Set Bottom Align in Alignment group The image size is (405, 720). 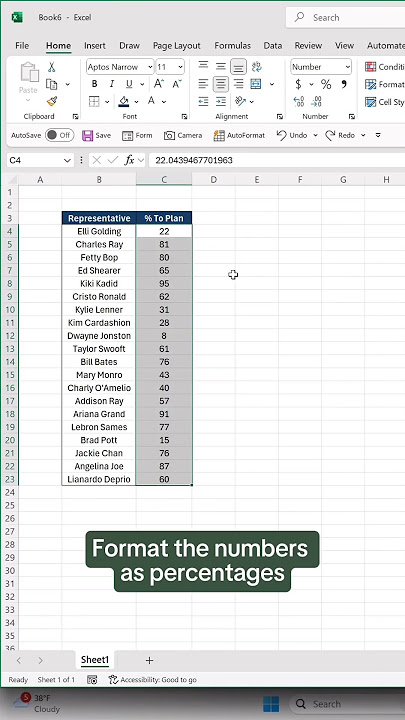238,67
